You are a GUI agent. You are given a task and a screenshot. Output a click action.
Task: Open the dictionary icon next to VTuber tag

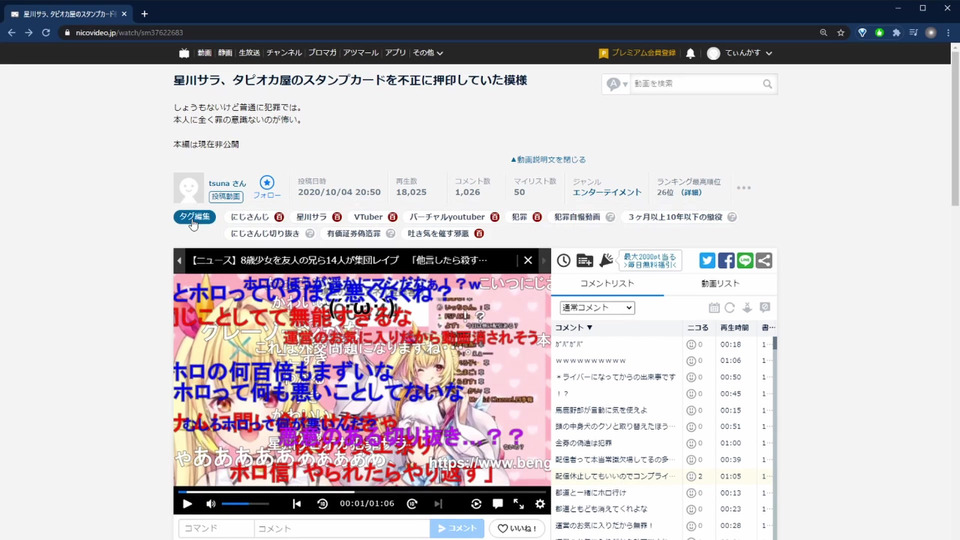click(x=392, y=217)
